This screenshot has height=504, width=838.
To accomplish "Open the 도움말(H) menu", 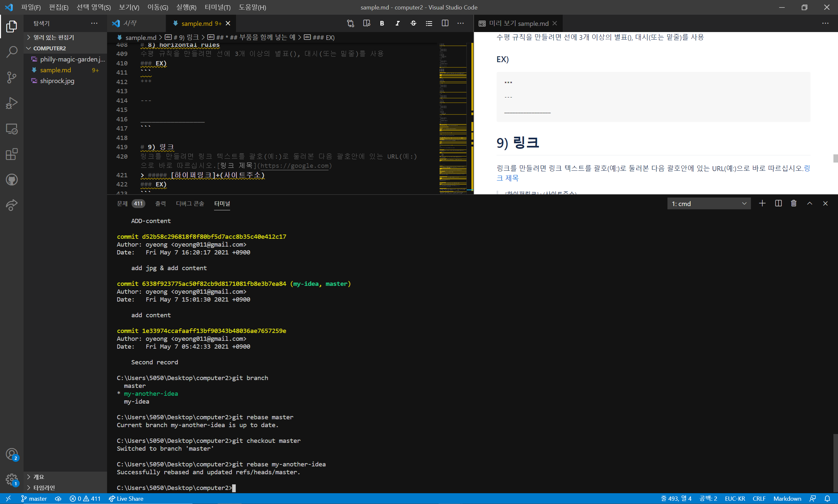I will (252, 7).
